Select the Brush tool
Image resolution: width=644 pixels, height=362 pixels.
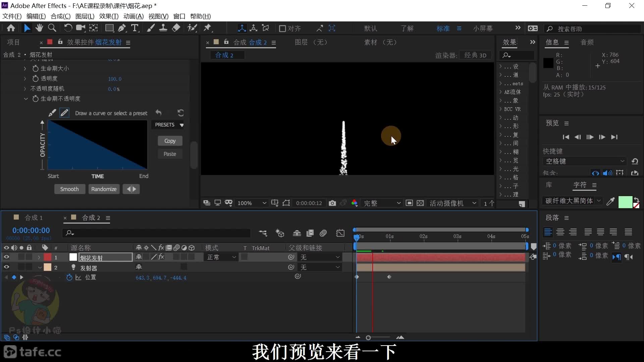(151, 28)
